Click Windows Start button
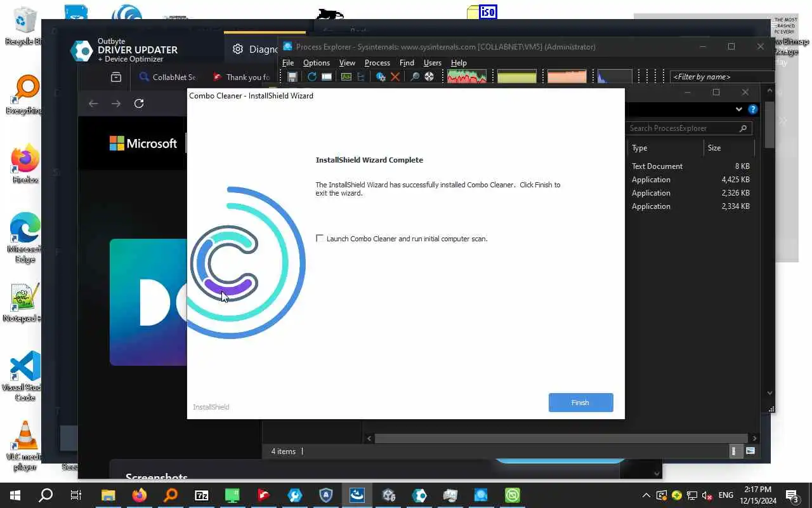 [x=15, y=495]
